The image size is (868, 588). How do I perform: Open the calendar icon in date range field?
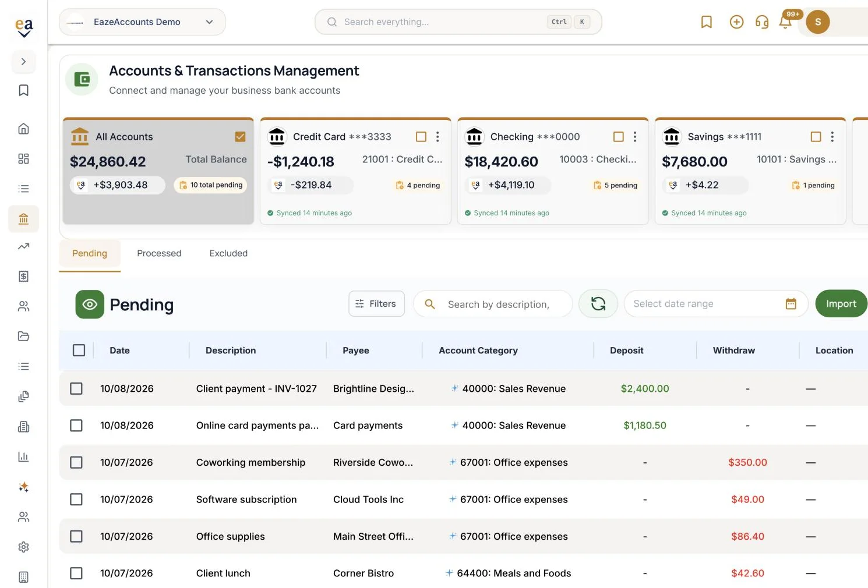click(791, 304)
